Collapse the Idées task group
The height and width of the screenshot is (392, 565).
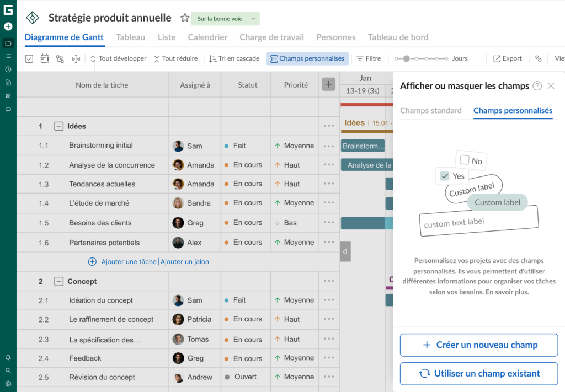click(58, 126)
